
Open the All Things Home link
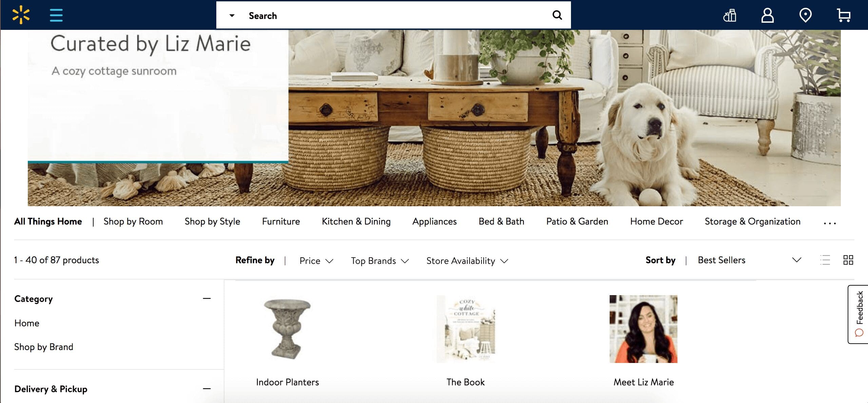48,222
